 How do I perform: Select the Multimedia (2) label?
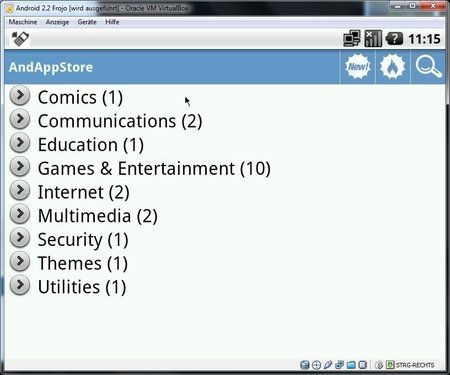[98, 216]
